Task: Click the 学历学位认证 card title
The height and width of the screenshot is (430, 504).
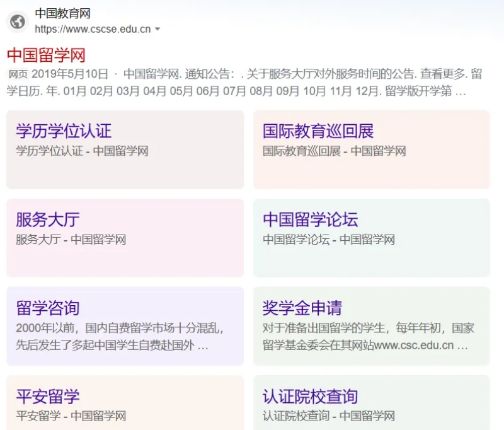Action: point(64,131)
